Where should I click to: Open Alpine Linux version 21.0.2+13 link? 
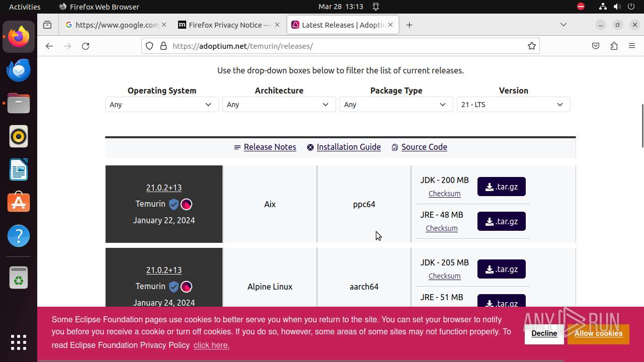164,270
